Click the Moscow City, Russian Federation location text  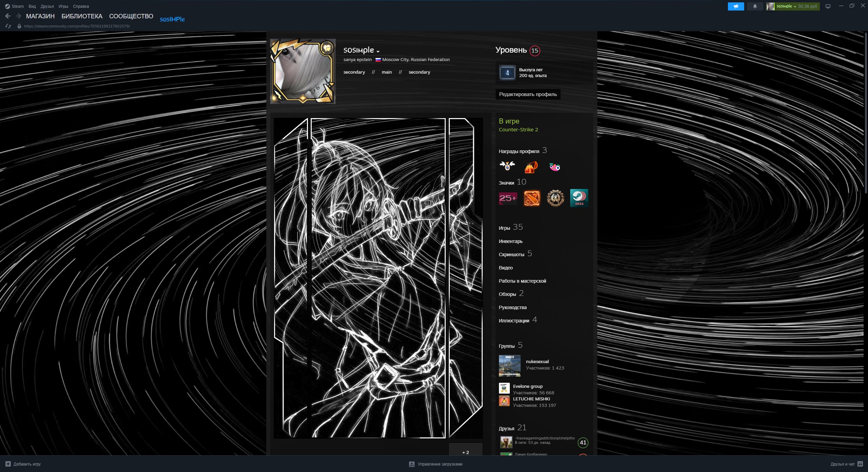coord(416,60)
